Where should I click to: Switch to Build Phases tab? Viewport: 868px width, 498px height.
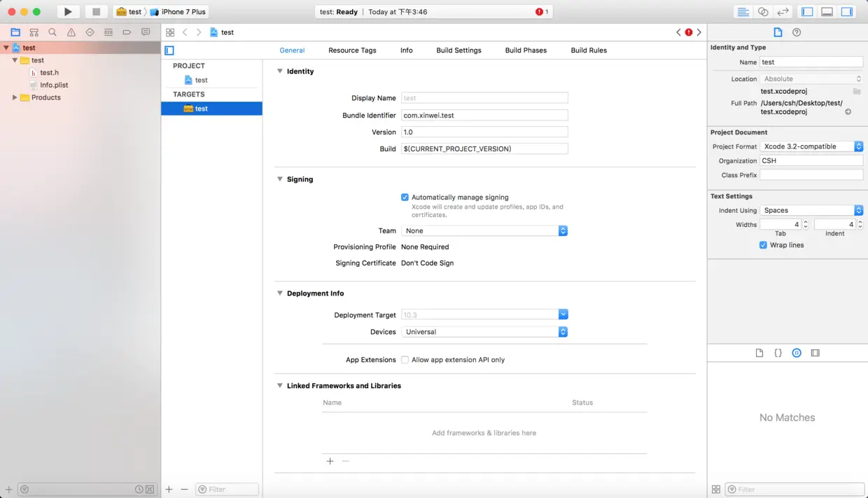tap(526, 50)
